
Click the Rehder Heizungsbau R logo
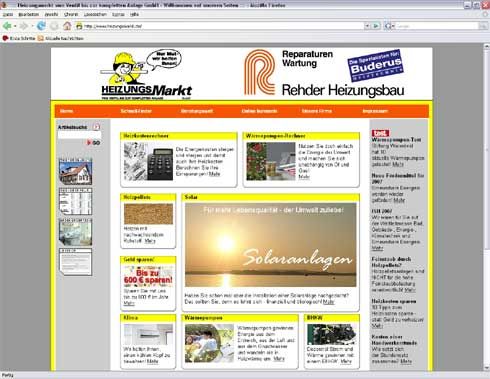[x=260, y=72]
